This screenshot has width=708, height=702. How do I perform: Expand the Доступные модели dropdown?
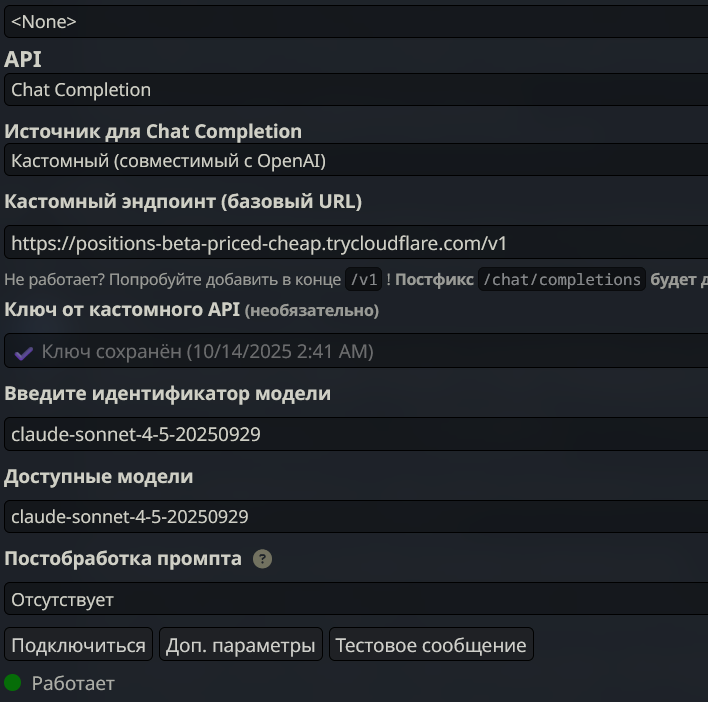coord(354,517)
